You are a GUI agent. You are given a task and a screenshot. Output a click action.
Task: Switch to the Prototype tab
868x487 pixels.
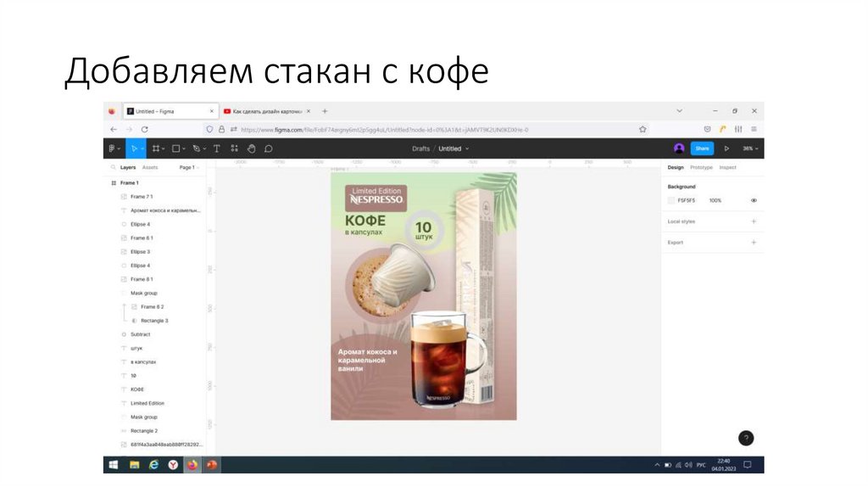701,168
